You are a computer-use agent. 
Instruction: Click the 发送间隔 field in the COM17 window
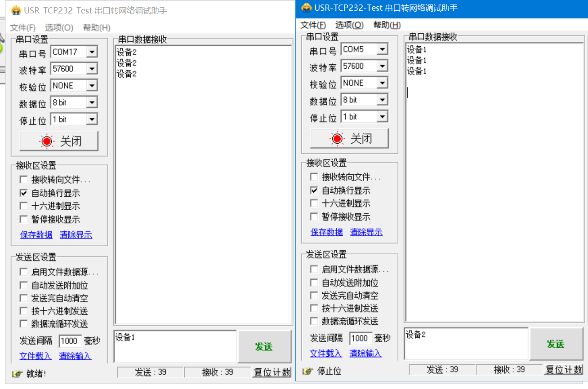click(x=70, y=341)
